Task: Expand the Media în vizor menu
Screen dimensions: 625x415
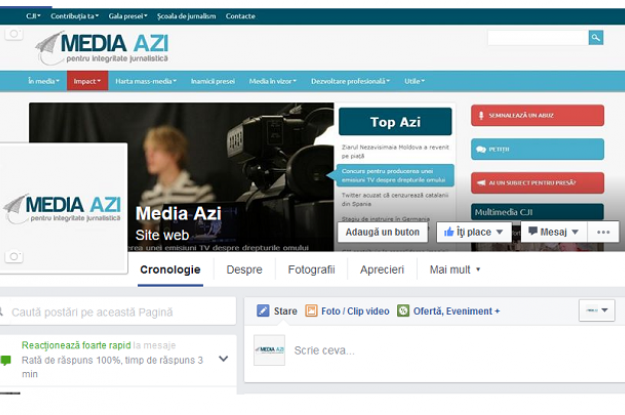Action: 273,81
